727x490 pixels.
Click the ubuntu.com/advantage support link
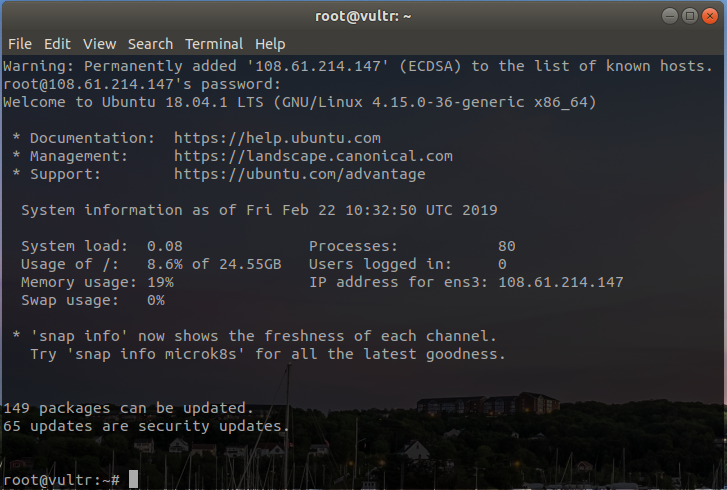[x=299, y=174]
